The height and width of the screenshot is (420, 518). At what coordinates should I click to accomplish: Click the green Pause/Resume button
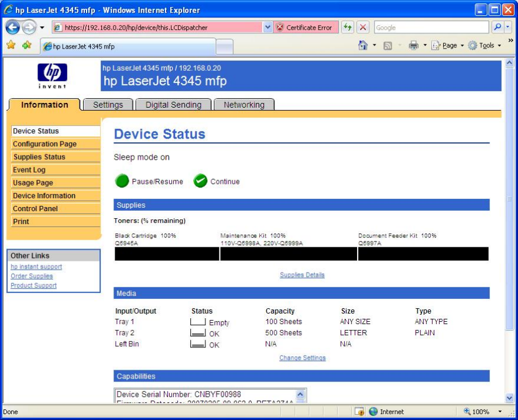click(122, 181)
